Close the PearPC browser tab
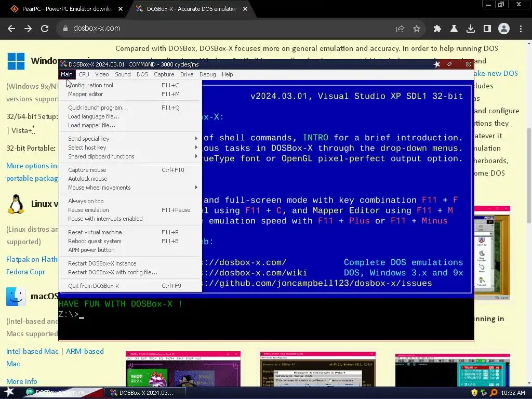 pos(121,9)
